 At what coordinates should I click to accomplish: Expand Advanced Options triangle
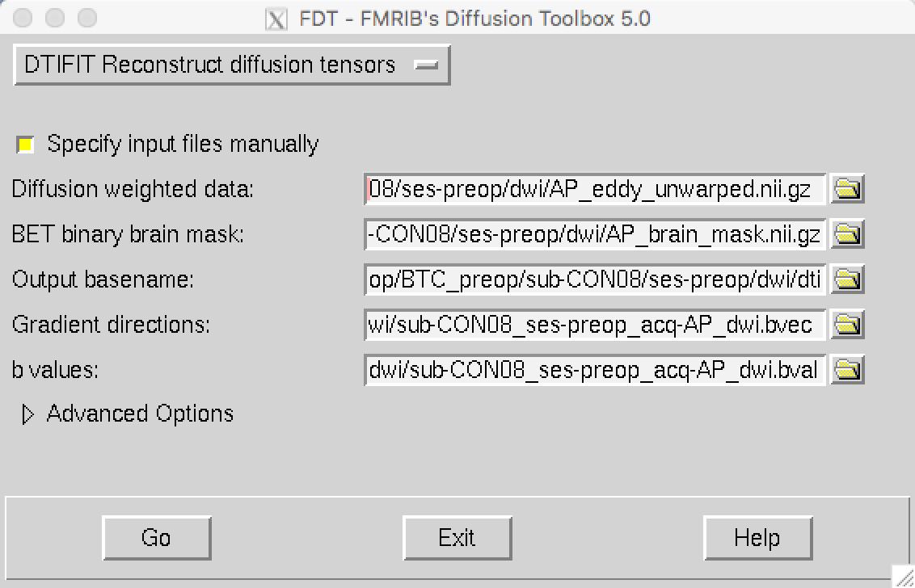point(27,414)
